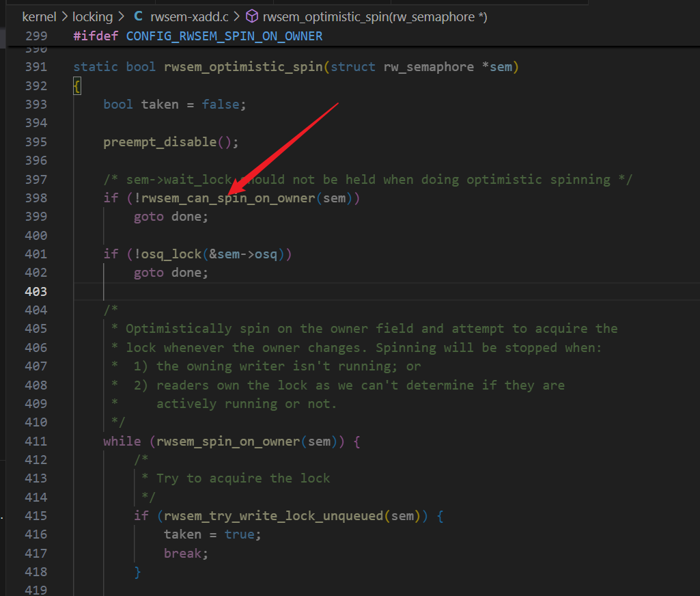
Task: Click line number 391 in gutter
Action: [36, 67]
